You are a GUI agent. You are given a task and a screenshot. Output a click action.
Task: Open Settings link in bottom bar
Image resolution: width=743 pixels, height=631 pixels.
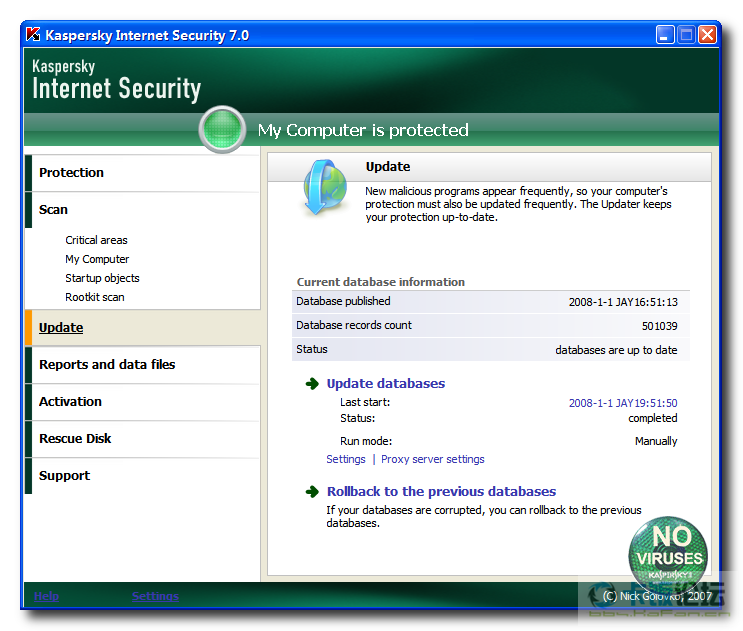(x=155, y=596)
